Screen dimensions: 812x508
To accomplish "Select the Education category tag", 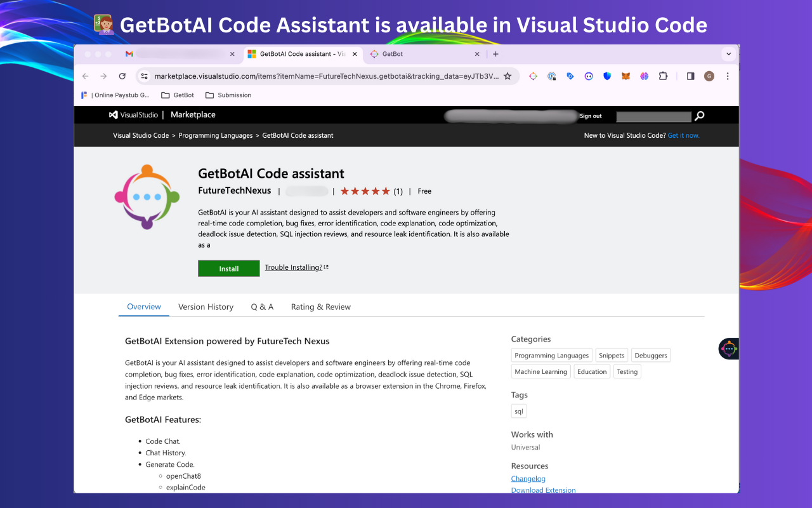I will click(x=592, y=371).
